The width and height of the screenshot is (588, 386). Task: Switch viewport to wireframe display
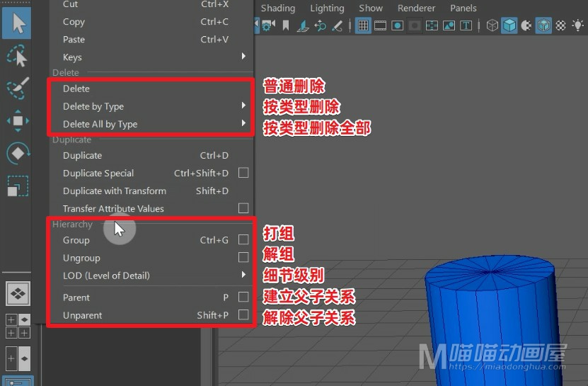(492, 25)
